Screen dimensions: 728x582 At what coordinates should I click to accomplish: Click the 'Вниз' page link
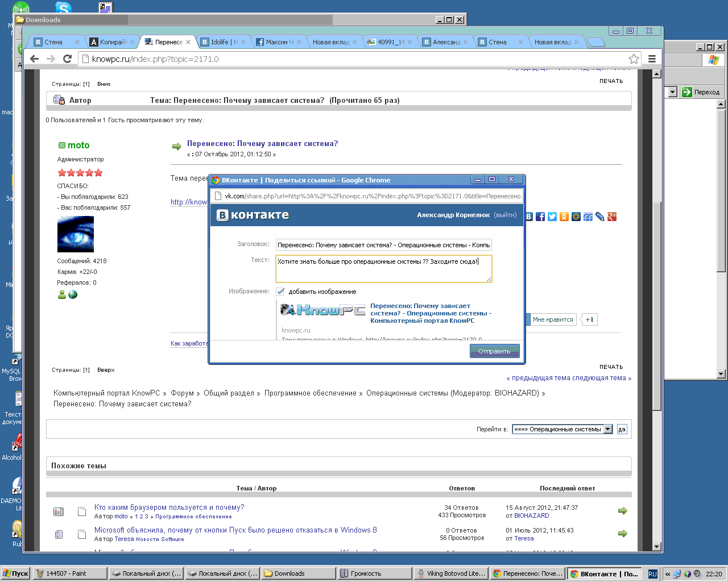(x=104, y=84)
